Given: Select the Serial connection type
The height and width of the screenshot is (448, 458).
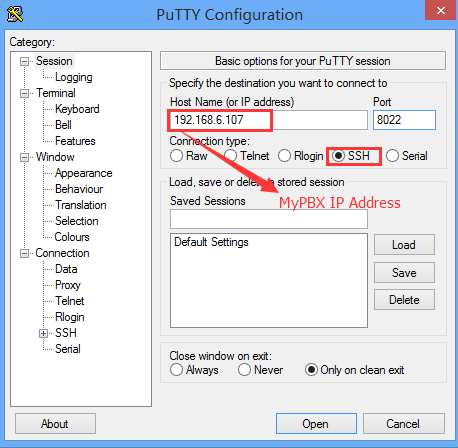Looking at the screenshot, I should pos(392,156).
